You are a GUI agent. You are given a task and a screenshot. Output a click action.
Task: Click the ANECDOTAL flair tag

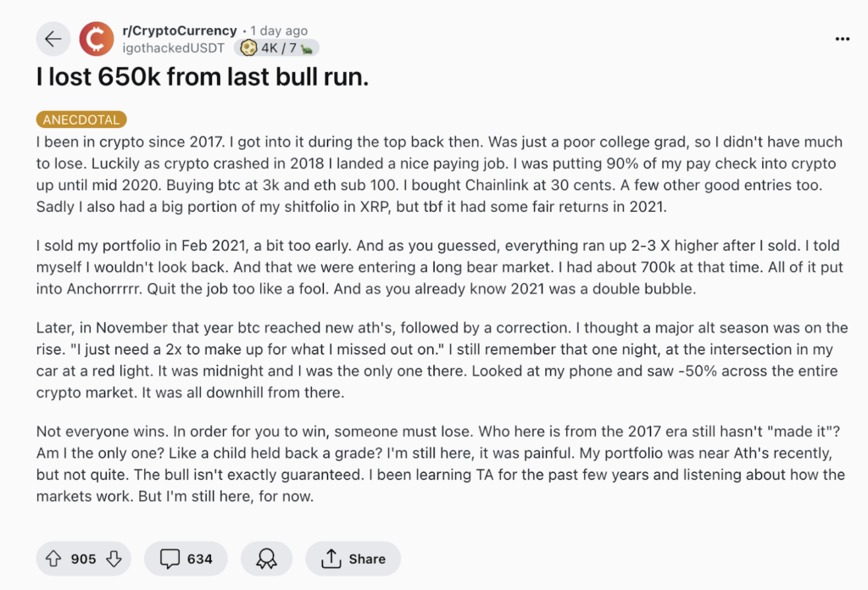(81, 120)
